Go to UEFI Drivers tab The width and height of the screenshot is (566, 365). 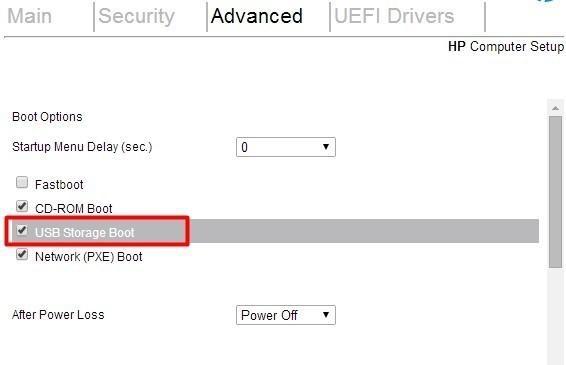(394, 16)
